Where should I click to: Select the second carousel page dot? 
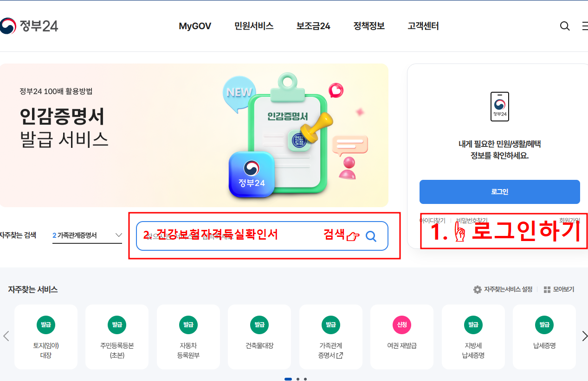pyautogui.click(x=298, y=379)
